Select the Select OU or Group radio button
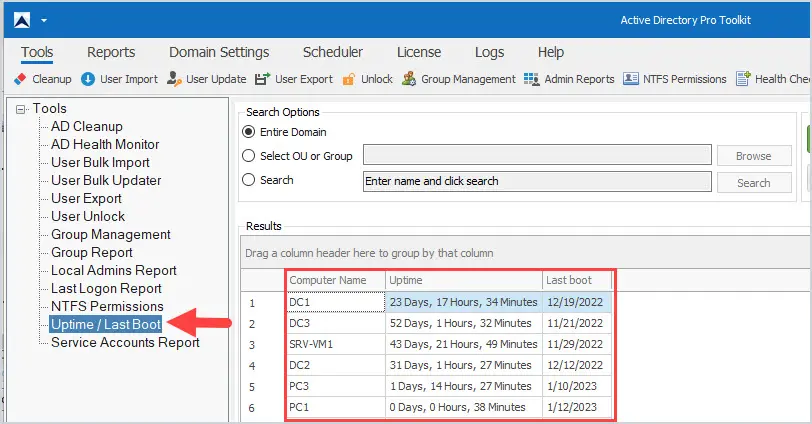 point(249,156)
